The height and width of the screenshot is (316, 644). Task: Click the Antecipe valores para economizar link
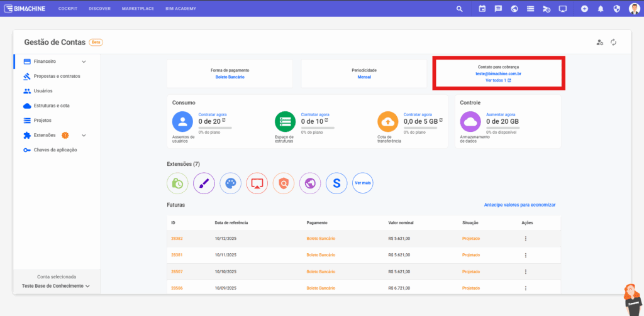tap(519, 205)
